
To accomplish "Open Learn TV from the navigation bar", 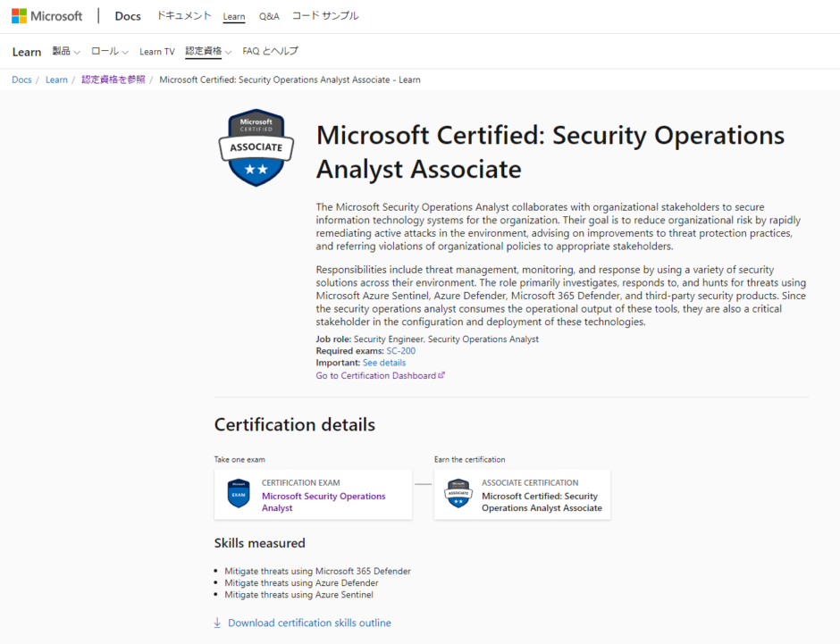I will tap(157, 51).
